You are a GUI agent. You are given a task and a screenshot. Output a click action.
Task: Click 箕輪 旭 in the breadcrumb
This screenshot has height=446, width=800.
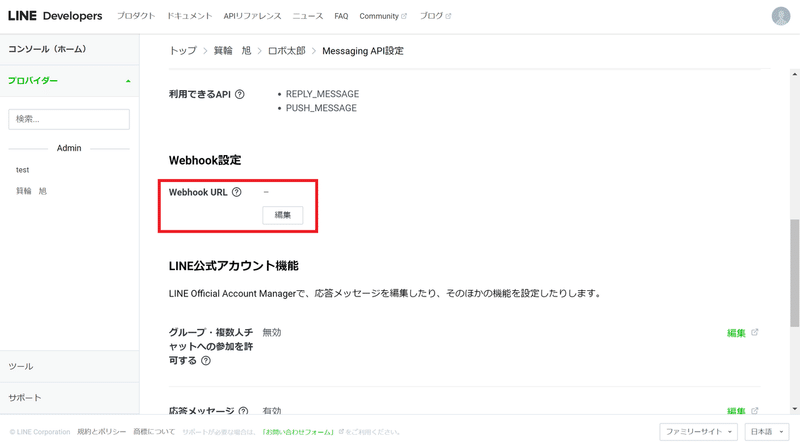pyautogui.click(x=233, y=51)
